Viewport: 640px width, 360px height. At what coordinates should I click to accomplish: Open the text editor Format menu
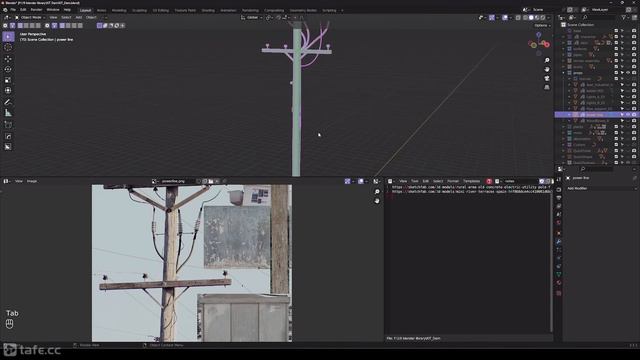453,181
